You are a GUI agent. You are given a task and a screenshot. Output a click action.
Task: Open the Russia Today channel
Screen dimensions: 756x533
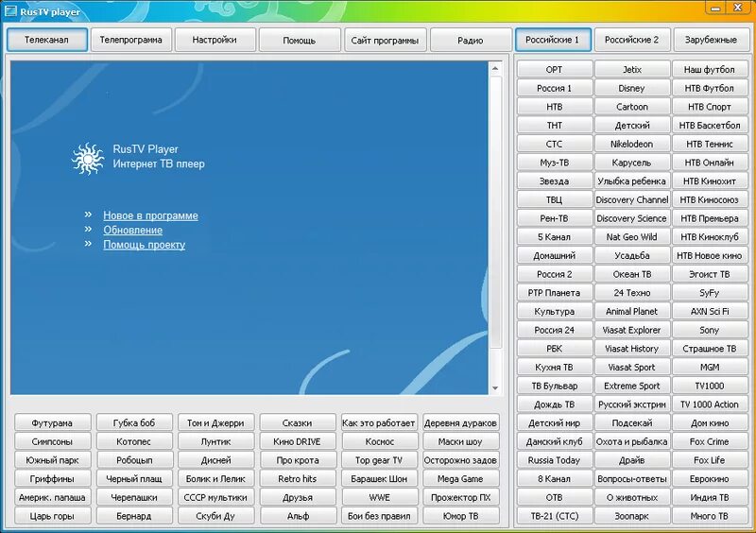point(554,460)
